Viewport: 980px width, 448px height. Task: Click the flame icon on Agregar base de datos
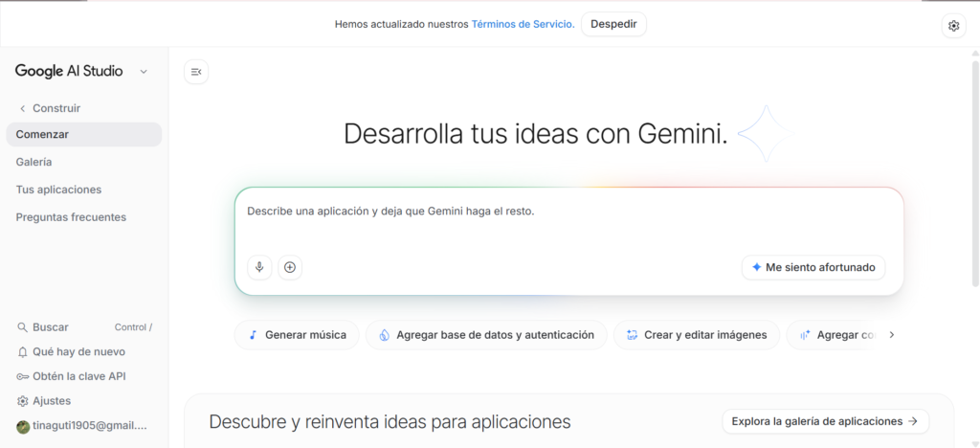click(385, 335)
